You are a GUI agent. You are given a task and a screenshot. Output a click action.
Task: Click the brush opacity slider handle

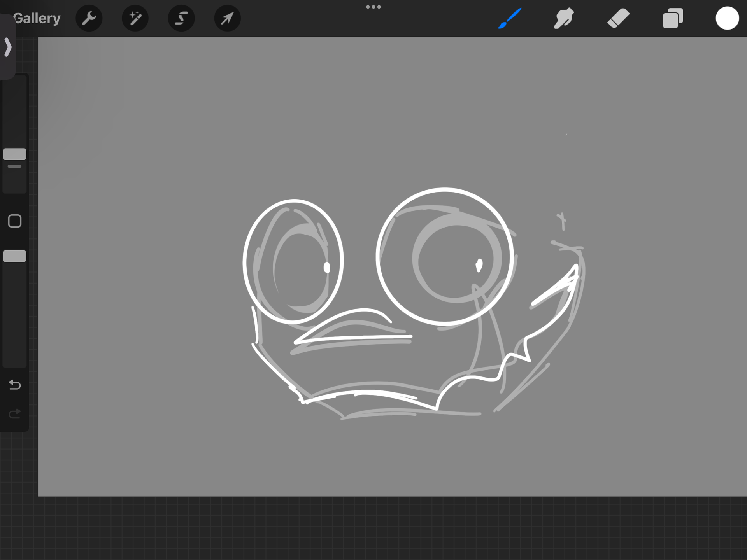[14, 256]
